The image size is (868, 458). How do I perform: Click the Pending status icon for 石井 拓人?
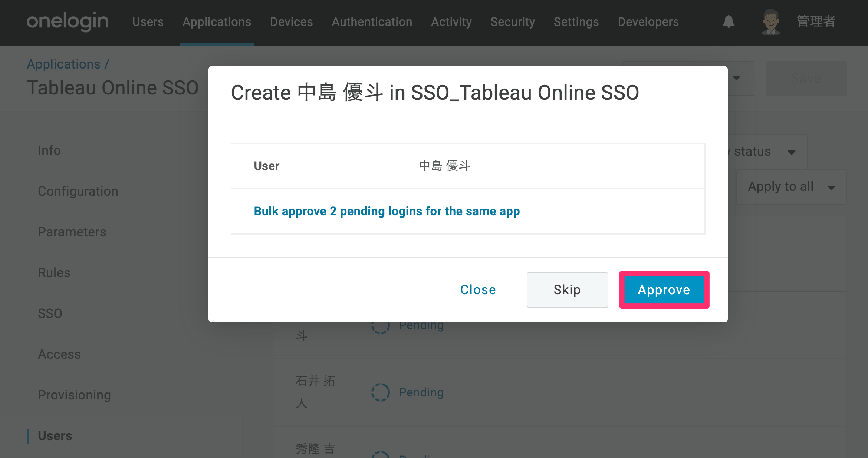tap(380, 392)
